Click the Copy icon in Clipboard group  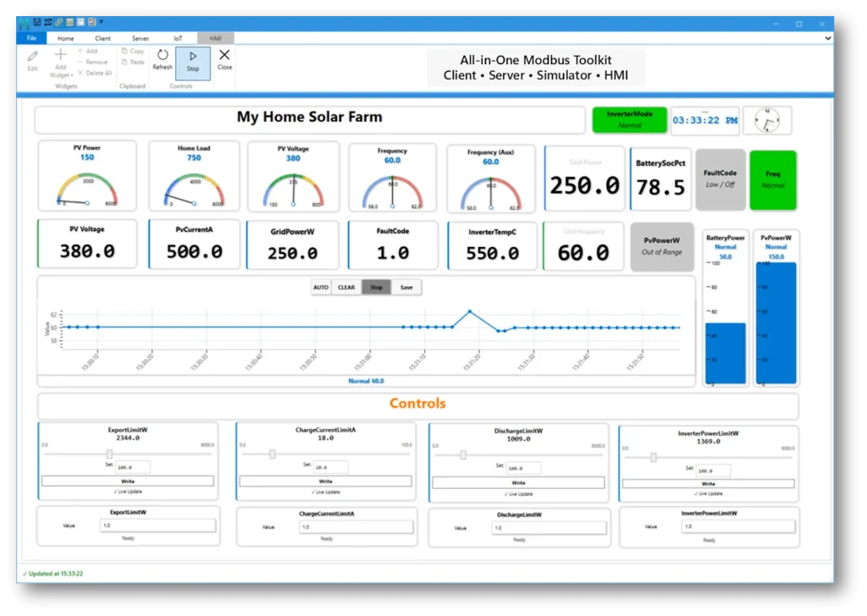point(124,51)
